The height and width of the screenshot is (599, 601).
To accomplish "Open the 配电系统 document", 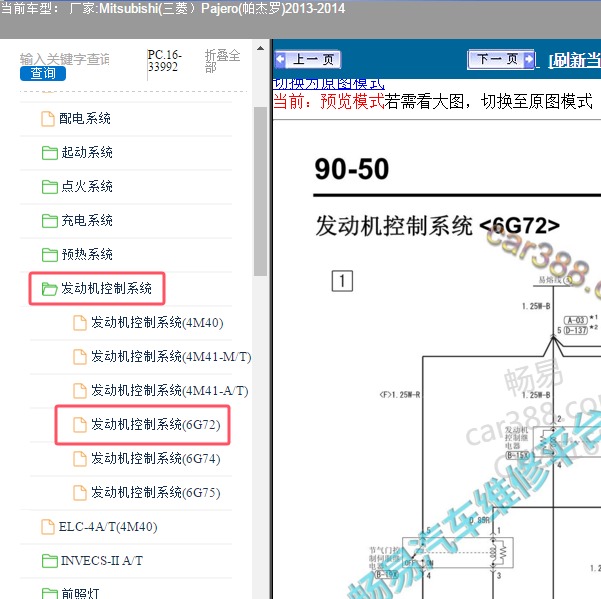I will pos(84,118).
